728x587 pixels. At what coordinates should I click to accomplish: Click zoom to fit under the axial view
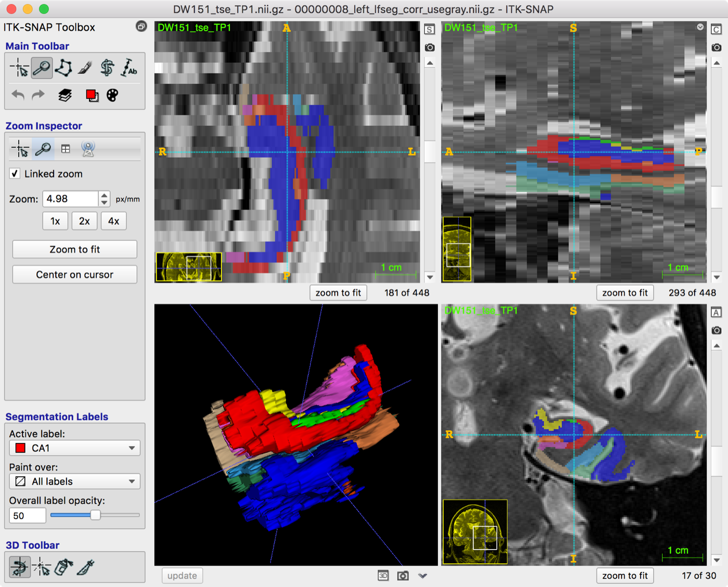[625, 576]
